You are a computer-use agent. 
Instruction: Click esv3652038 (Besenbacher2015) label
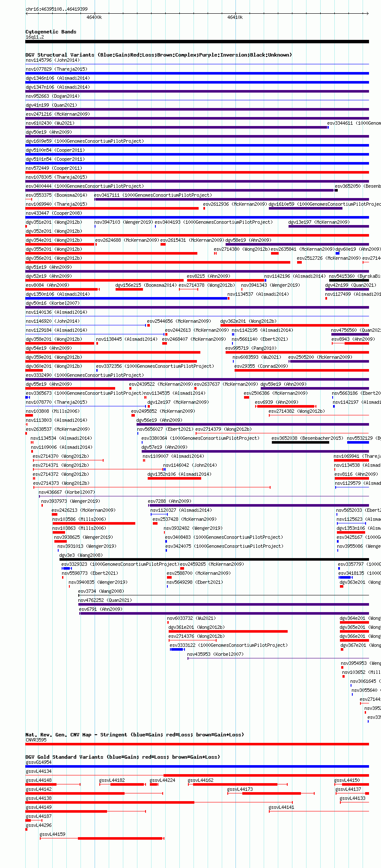(x=307, y=438)
